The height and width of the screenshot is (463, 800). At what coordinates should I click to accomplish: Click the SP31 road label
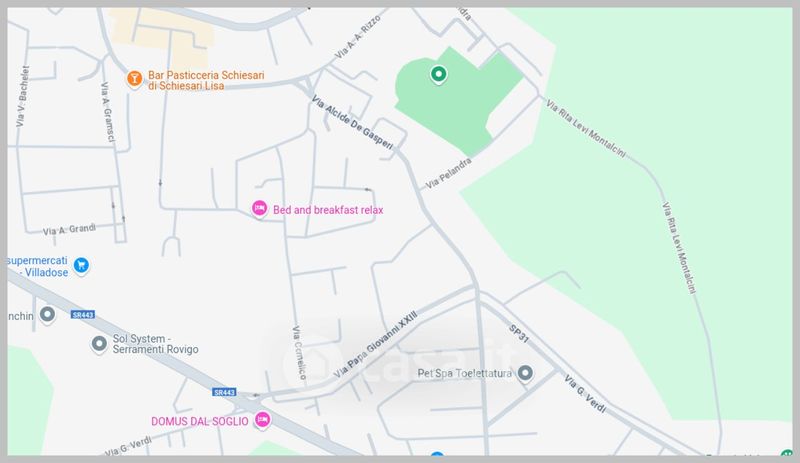point(518,333)
